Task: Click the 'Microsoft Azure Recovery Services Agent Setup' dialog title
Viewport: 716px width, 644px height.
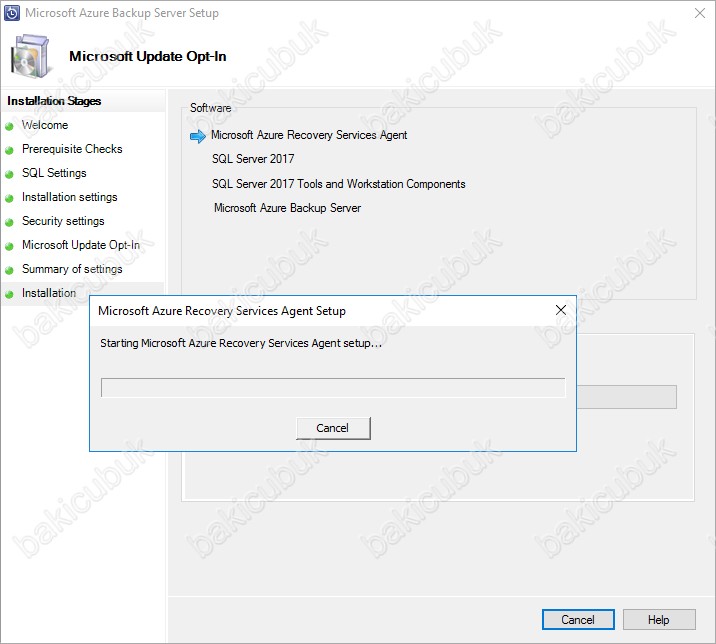Action: pyautogui.click(x=222, y=311)
